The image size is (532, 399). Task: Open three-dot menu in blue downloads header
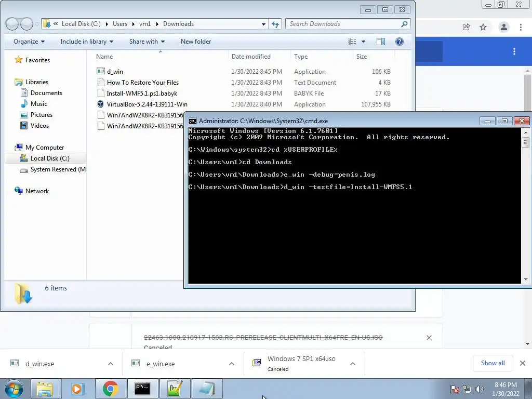click(514, 51)
